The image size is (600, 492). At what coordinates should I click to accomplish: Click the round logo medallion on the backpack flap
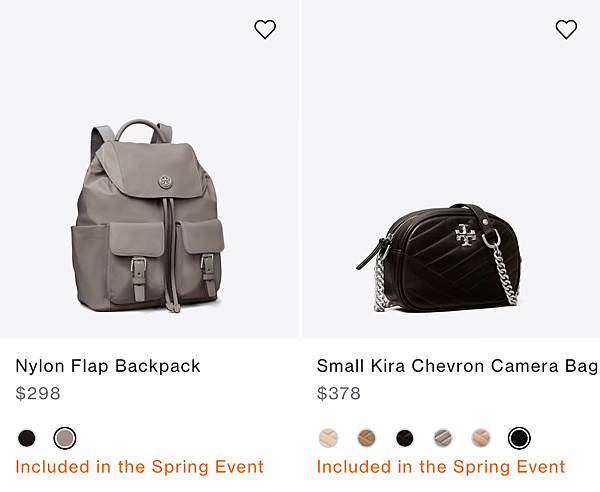166,182
